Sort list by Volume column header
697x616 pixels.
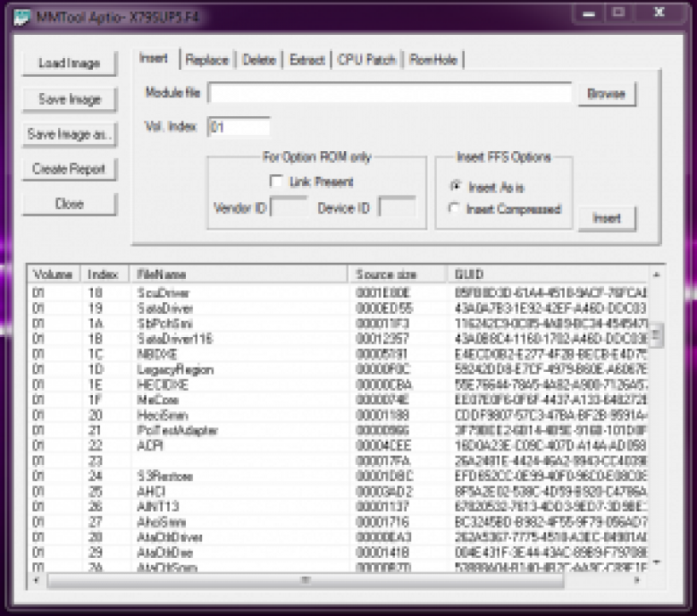coord(54,274)
